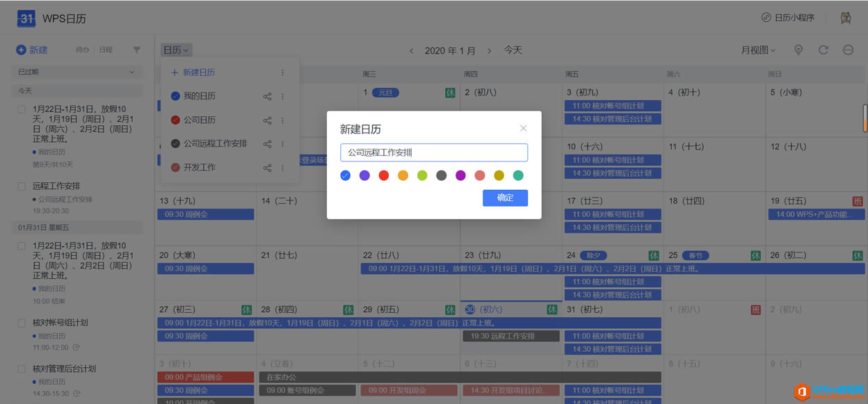Open the 日历 dropdown in the toolbar
Image resolution: width=868 pixels, height=404 pixels.
pyautogui.click(x=177, y=50)
